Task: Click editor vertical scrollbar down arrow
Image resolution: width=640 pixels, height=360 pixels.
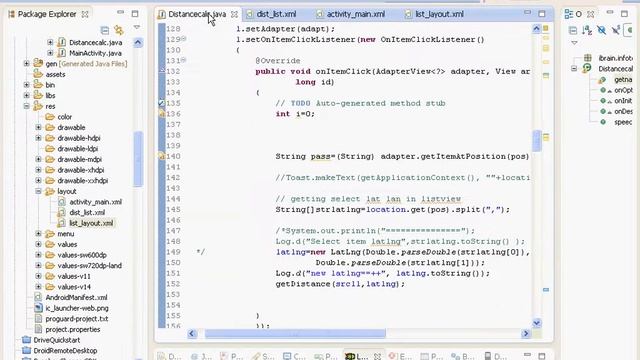Action: click(536, 323)
